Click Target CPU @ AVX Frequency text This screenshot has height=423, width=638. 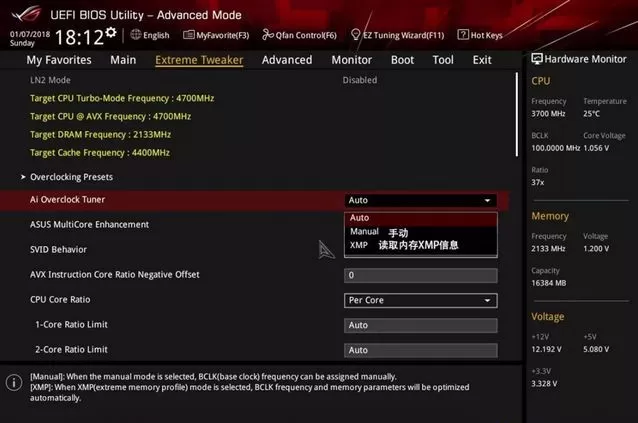coord(110,116)
